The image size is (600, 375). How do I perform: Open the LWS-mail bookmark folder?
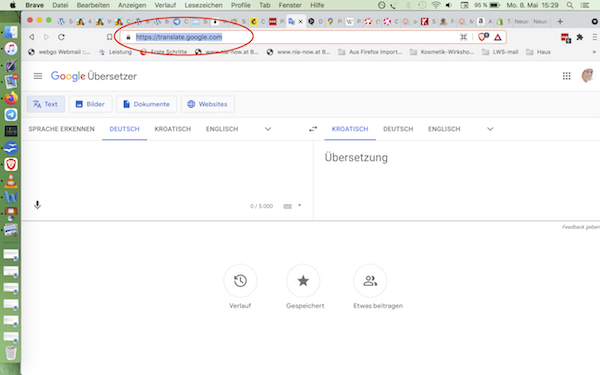coord(500,52)
